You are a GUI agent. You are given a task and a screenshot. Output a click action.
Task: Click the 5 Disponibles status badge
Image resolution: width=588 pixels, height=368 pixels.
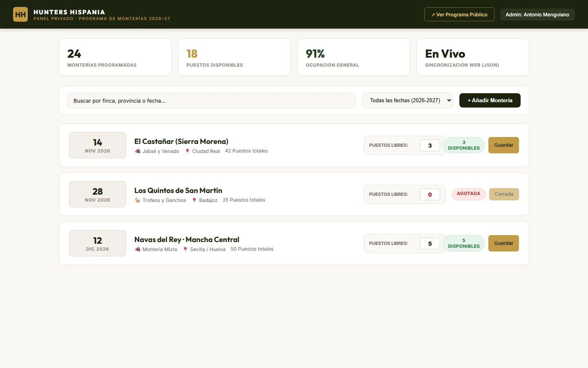coord(464,243)
